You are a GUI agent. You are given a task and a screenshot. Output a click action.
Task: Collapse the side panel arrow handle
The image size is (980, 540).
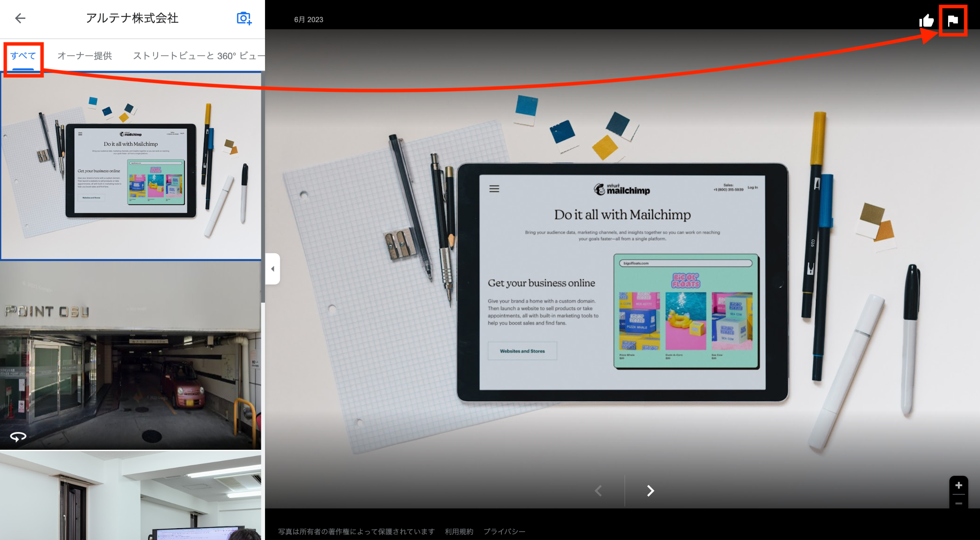click(x=272, y=269)
